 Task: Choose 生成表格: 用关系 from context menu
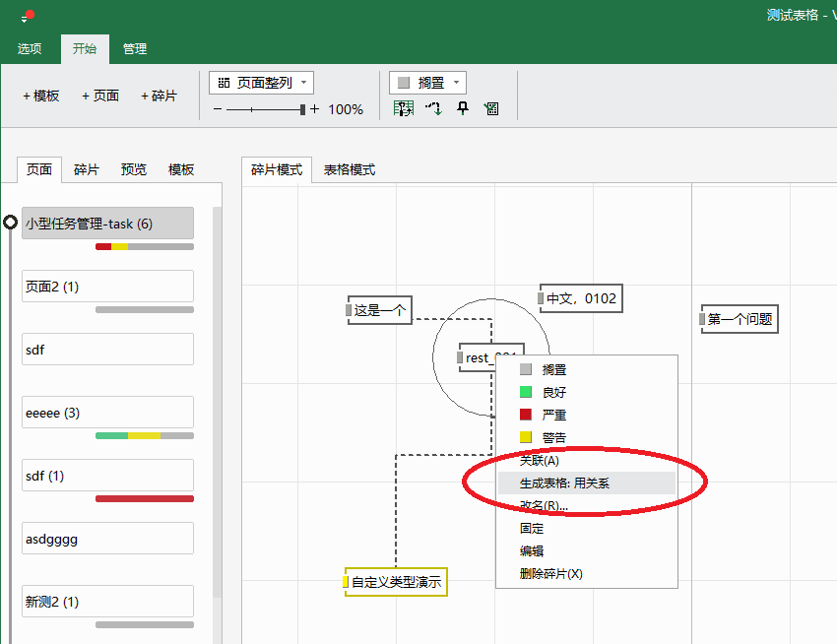tap(564, 483)
